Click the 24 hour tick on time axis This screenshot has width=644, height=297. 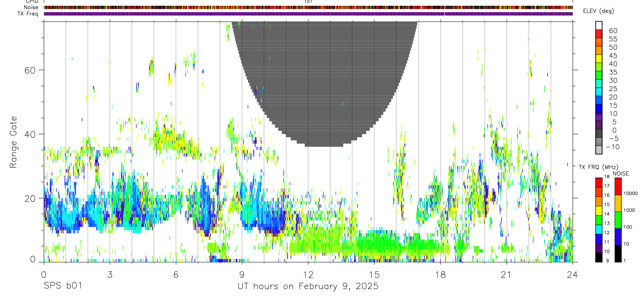pyautogui.click(x=572, y=274)
